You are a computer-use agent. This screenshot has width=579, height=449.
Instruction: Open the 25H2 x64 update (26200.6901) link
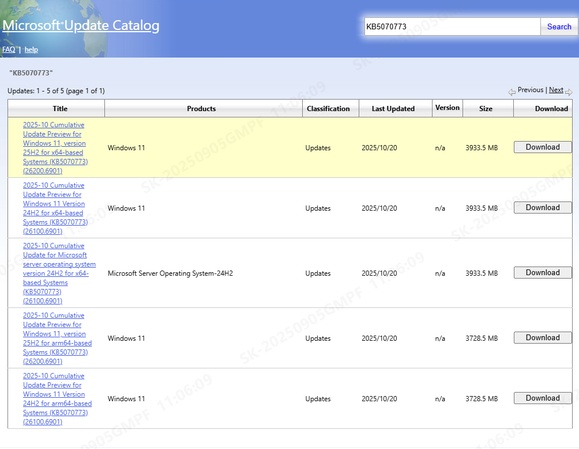point(55,148)
